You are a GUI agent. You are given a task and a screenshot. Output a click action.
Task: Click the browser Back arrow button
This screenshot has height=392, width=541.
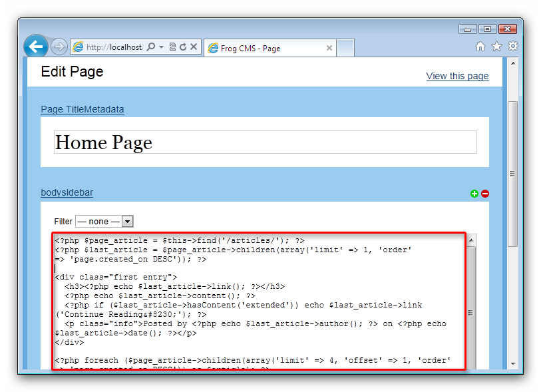pos(36,47)
